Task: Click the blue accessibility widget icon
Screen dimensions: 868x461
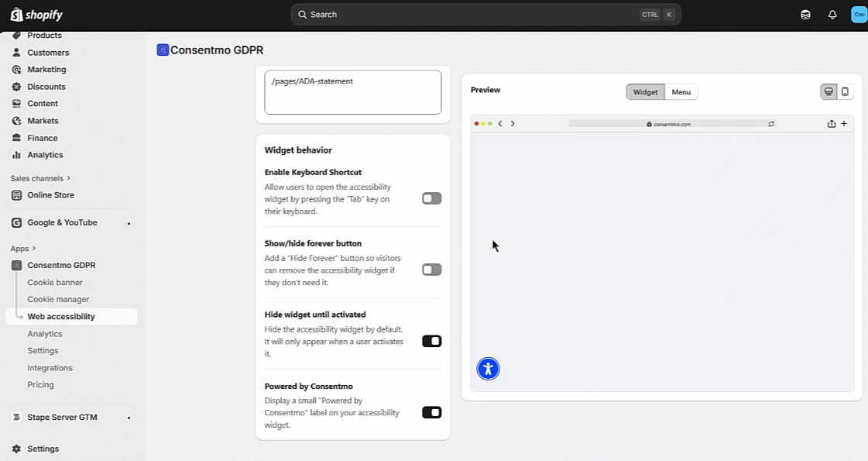Action: [x=488, y=369]
